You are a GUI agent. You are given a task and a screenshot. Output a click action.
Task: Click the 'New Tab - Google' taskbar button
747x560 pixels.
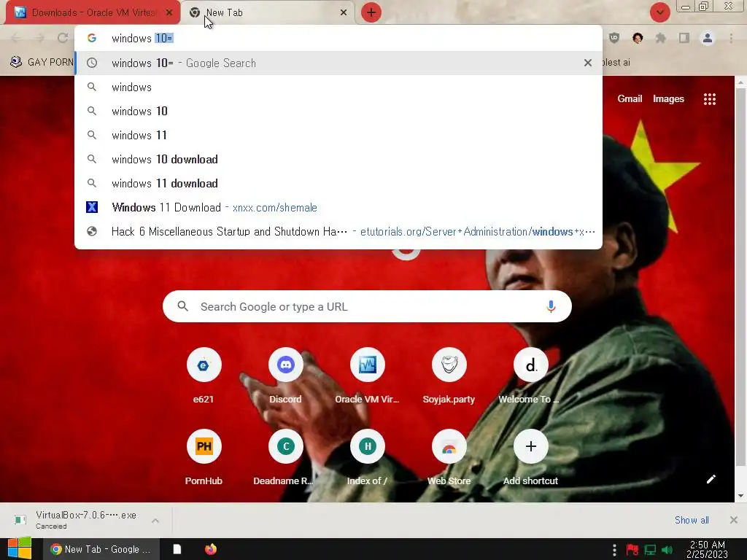pyautogui.click(x=101, y=549)
